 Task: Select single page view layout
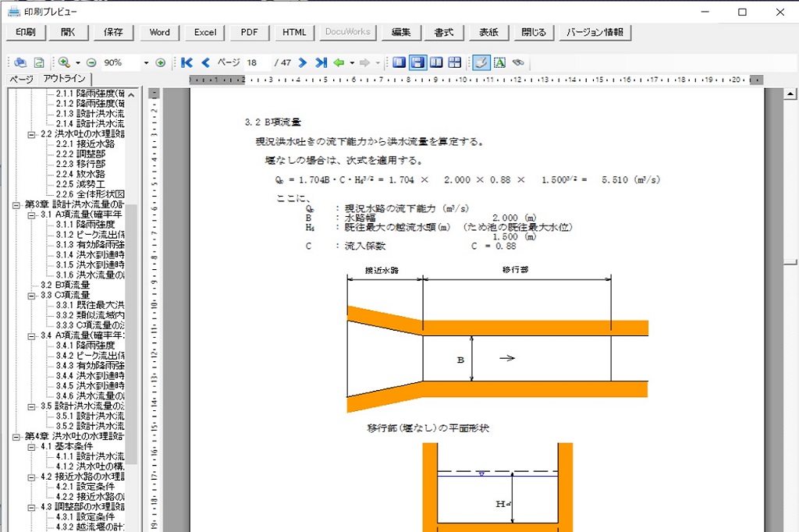[x=399, y=62]
